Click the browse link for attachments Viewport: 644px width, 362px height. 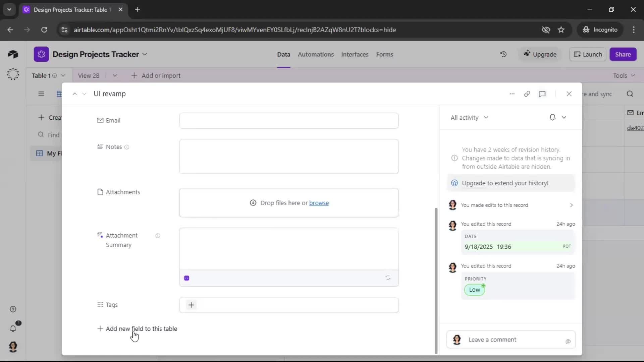[x=319, y=203]
